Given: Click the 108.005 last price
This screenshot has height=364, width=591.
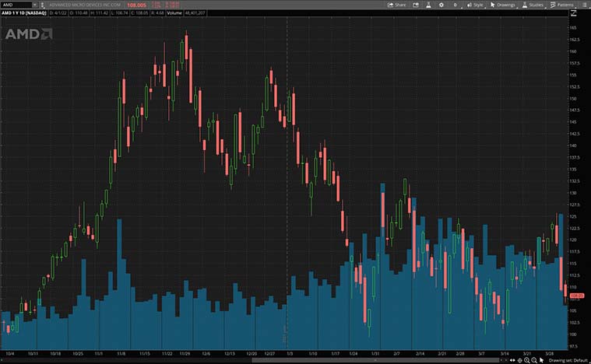Looking at the screenshot, I should pos(136,5).
